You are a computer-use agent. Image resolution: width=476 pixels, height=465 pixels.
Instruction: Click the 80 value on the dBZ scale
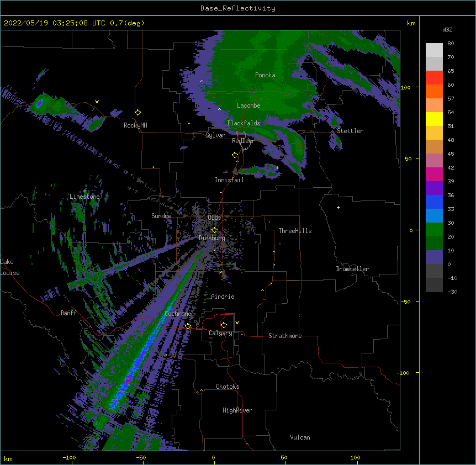tap(451, 44)
